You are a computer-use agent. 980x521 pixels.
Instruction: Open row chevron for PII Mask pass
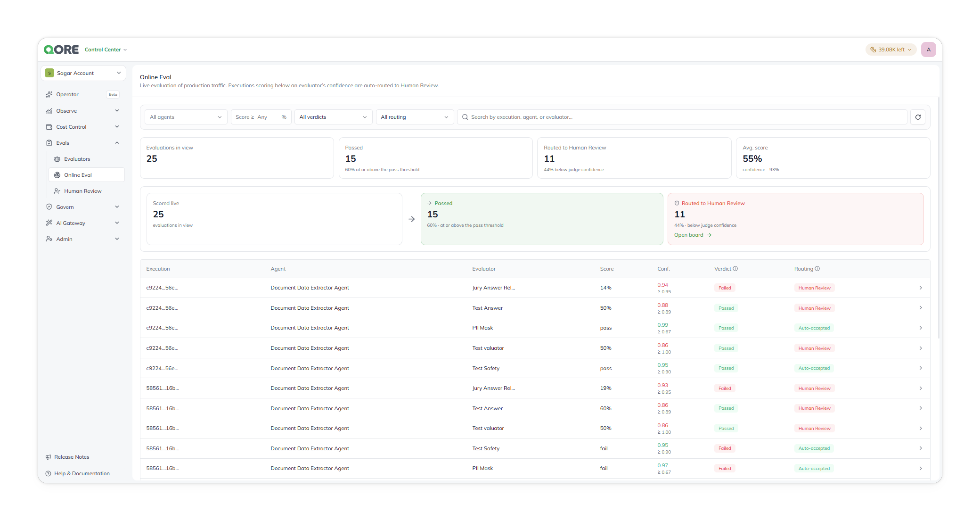tap(921, 328)
